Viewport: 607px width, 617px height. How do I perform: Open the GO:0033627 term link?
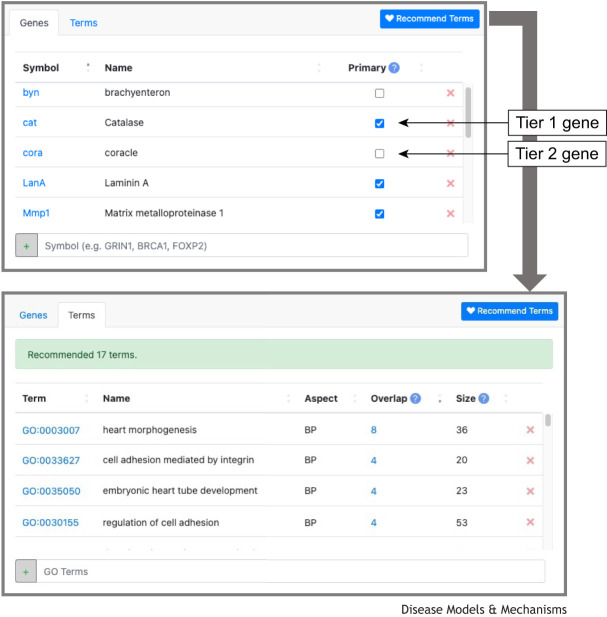tap(51, 460)
